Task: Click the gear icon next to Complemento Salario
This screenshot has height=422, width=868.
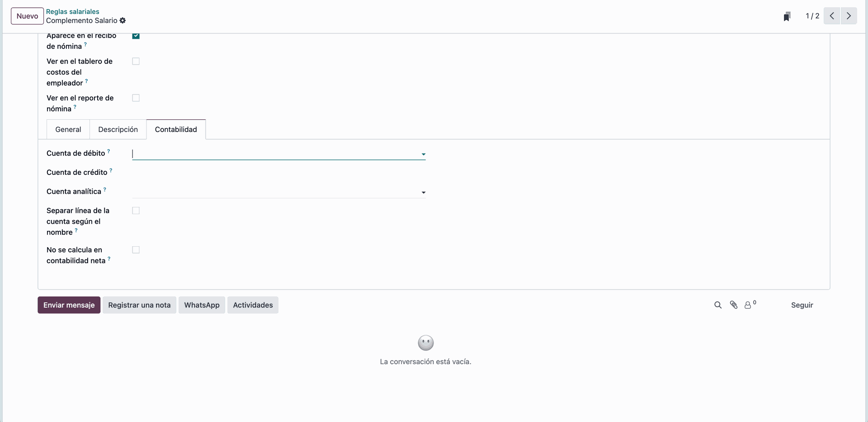Action: point(123,21)
